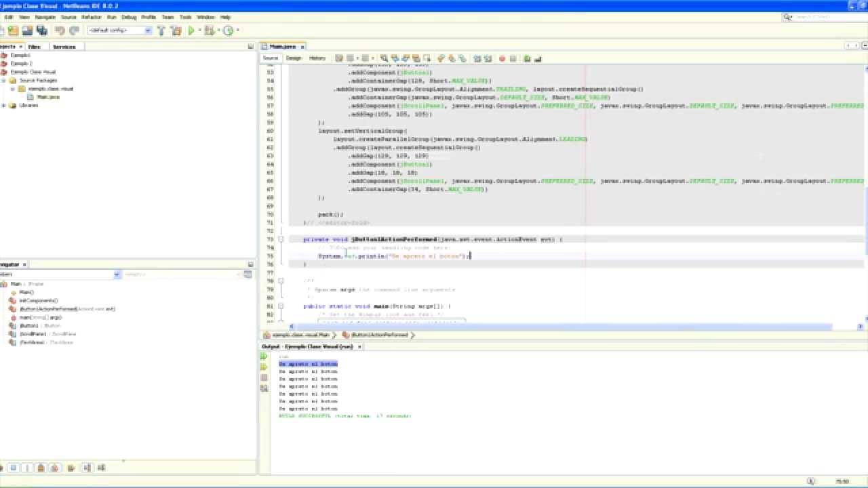868x488 pixels.
Task: Open the Navigate menu
Action: point(45,17)
